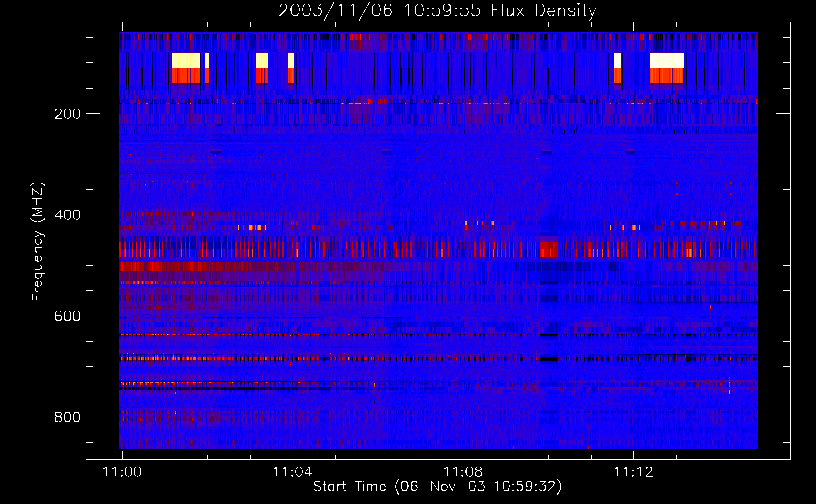This screenshot has height=504, width=816.
Task: Click the 'Start Time (06-Nov-03 10:59:32)' axis label
Action: [x=437, y=487]
